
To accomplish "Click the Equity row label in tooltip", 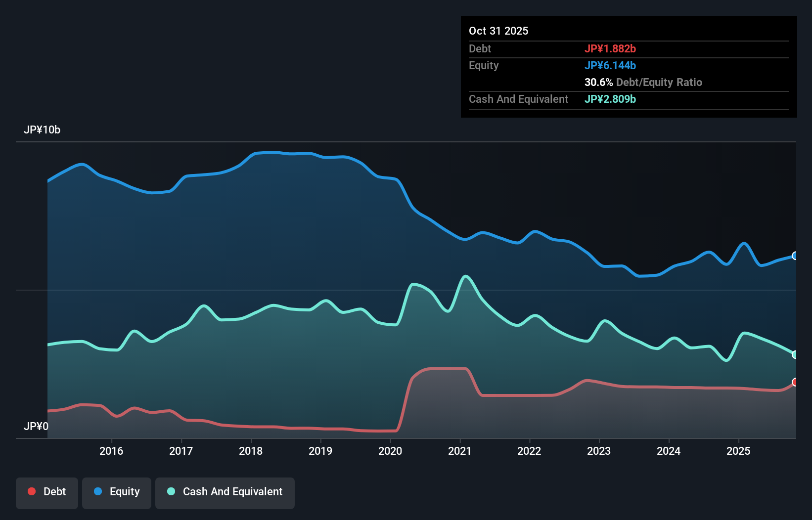I will point(484,66).
